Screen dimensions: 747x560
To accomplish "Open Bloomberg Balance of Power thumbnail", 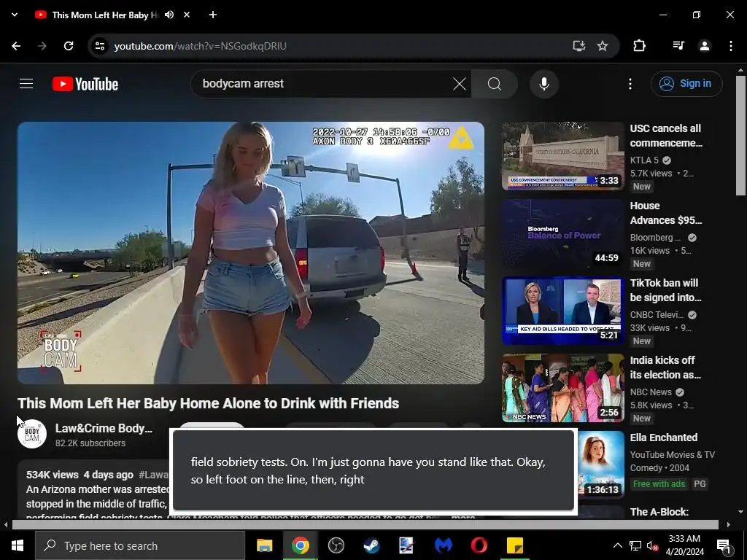I will pyautogui.click(x=562, y=233).
